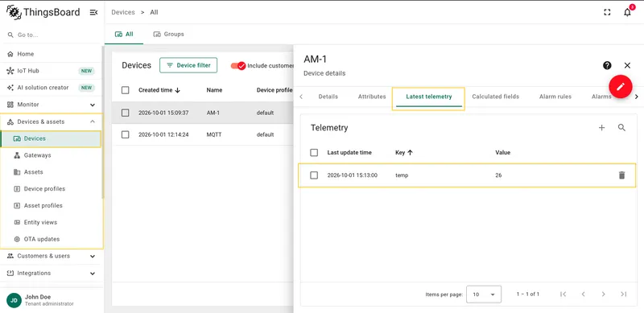Click the Device filter button
The image size is (644, 313).
(188, 65)
